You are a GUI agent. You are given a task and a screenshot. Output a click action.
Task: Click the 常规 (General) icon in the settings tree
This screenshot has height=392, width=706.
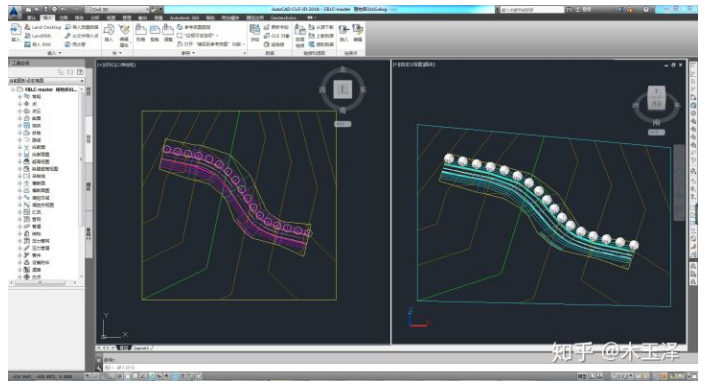click(27, 97)
